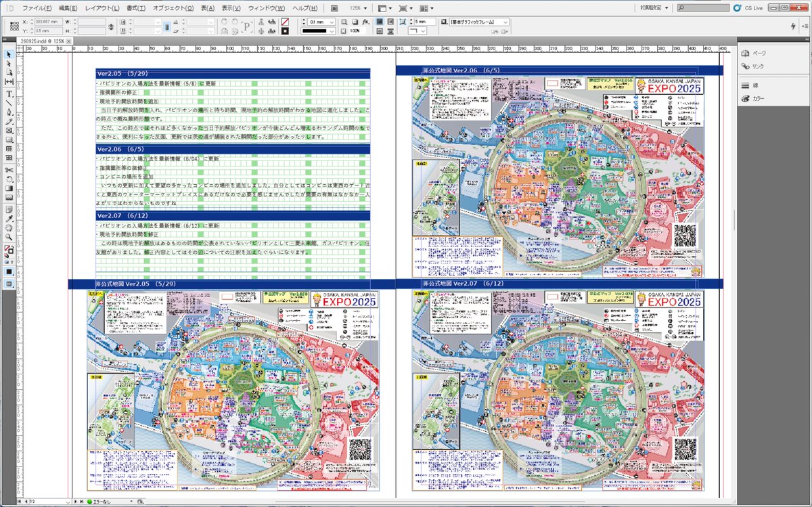Select the Pencil tool
The image size is (812, 507).
(9, 120)
